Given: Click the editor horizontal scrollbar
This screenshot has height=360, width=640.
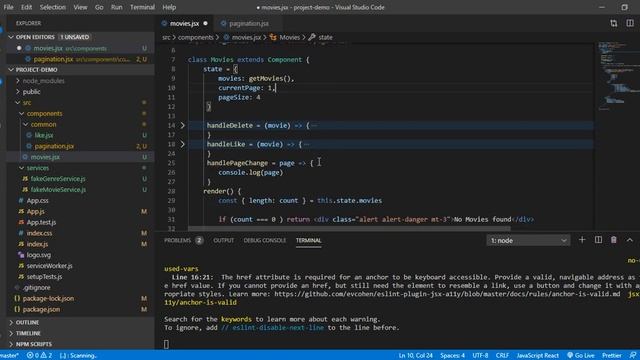Looking at the screenshot, I should 349,229.
